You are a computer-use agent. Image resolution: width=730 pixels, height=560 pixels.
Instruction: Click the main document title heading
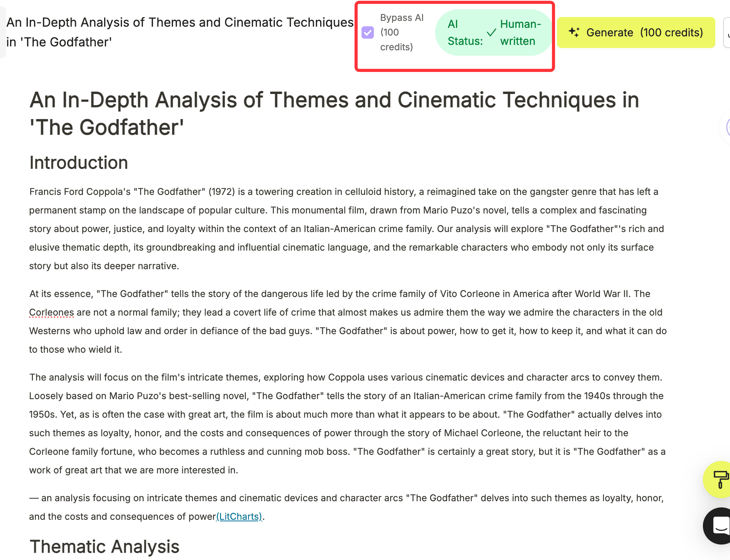tap(334, 113)
